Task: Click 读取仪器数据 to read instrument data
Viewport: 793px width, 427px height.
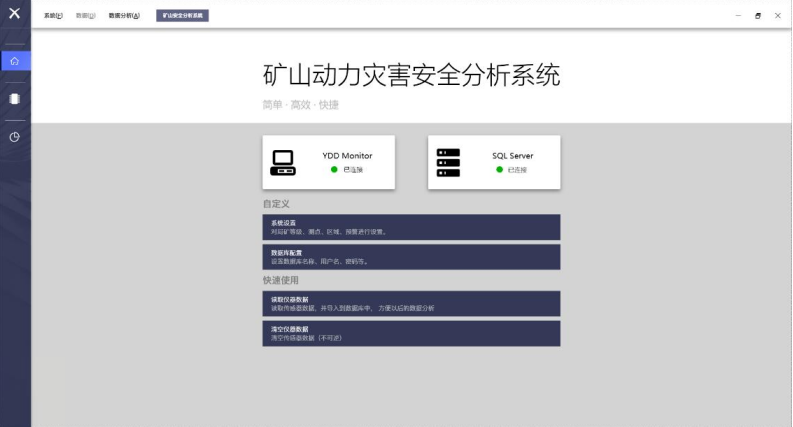Action: (411, 303)
